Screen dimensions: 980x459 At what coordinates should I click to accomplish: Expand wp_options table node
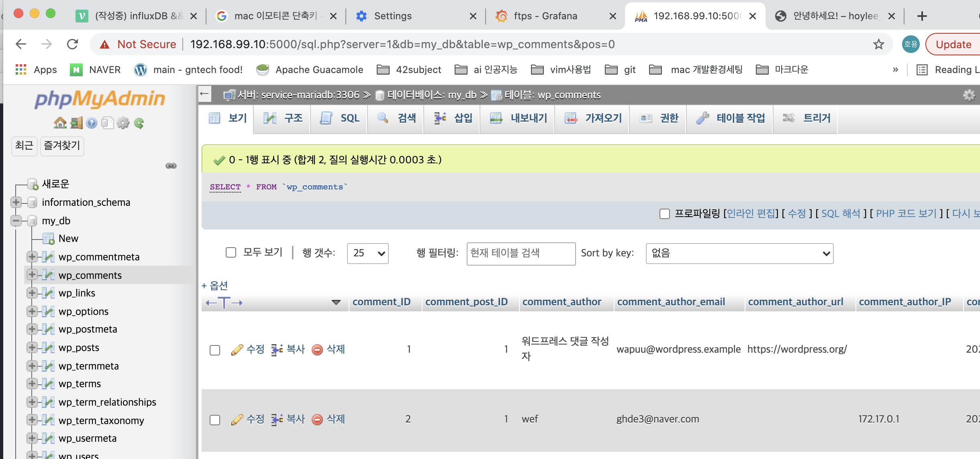32,311
